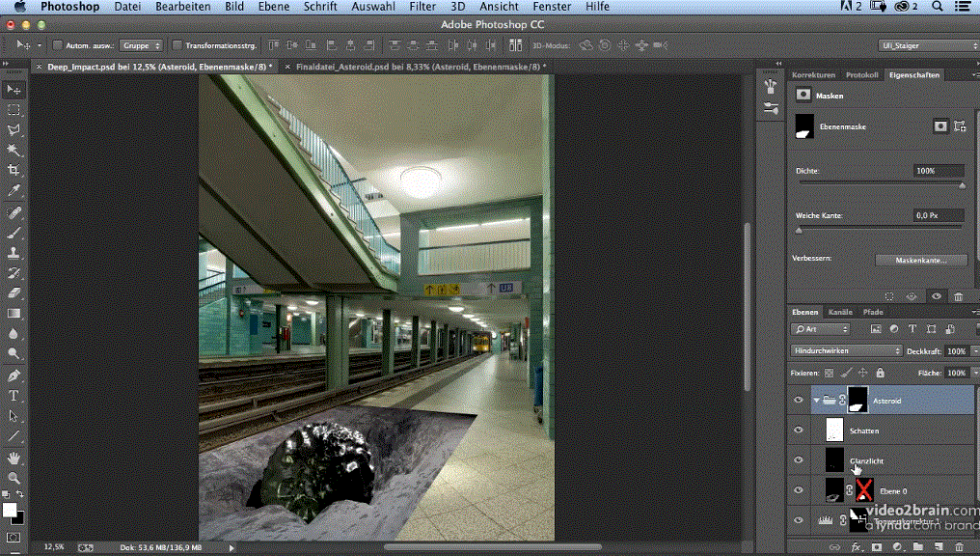Adjust the Weiche Kante slider handle
980x556 pixels.
pyautogui.click(x=799, y=231)
